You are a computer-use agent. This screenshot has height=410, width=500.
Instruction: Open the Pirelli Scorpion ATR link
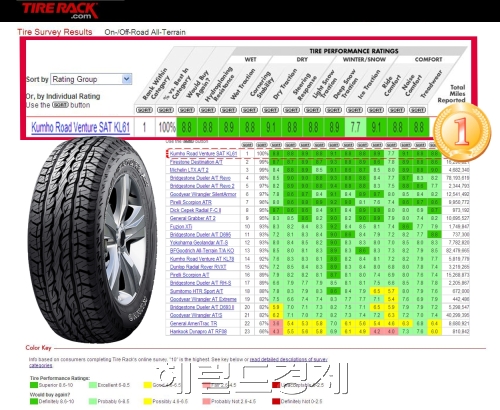coord(191,202)
